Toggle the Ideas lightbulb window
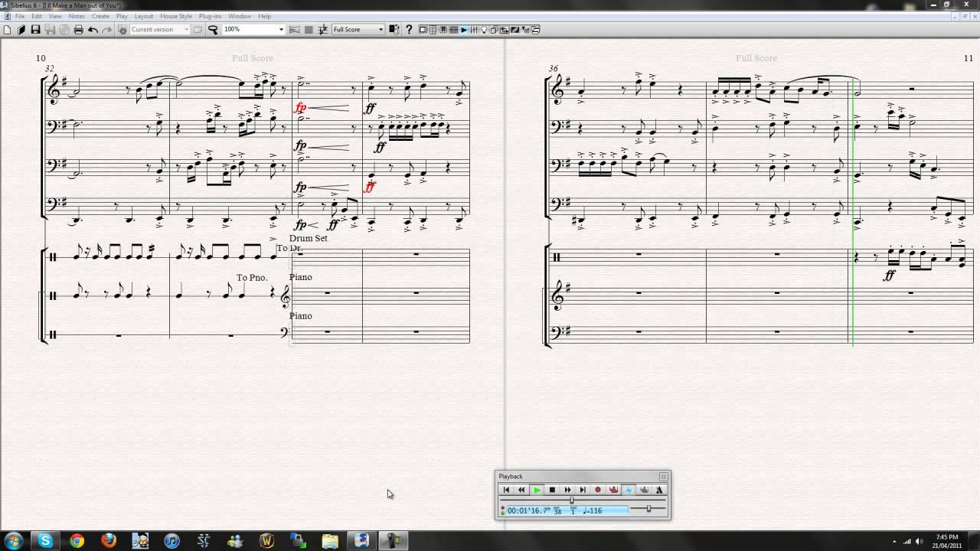Screen dimensions: 980x551 tap(484, 30)
